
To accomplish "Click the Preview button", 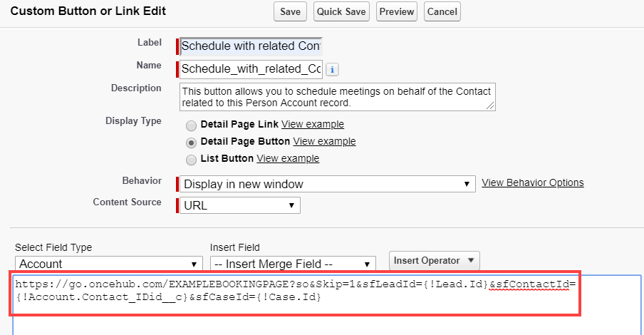I will (x=396, y=12).
